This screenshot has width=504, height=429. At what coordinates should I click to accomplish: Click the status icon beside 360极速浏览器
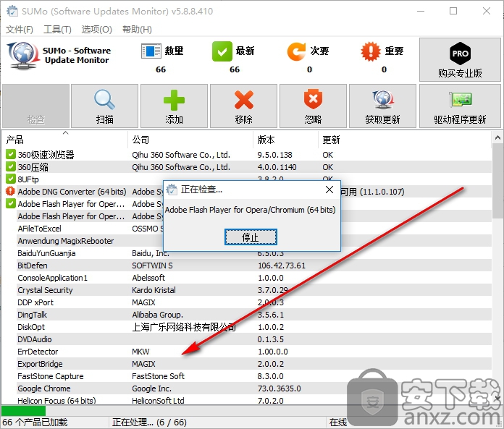11,154
